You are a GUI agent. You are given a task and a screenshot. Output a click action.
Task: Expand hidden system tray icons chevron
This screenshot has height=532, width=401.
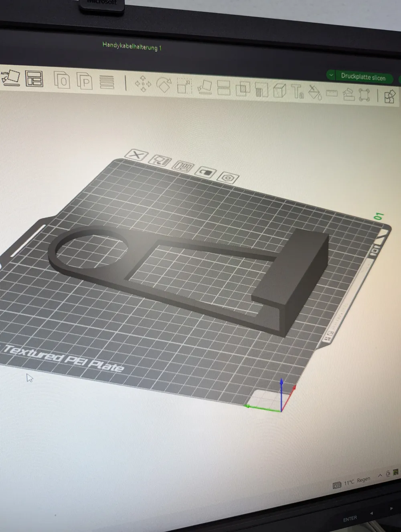click(380, 476)
